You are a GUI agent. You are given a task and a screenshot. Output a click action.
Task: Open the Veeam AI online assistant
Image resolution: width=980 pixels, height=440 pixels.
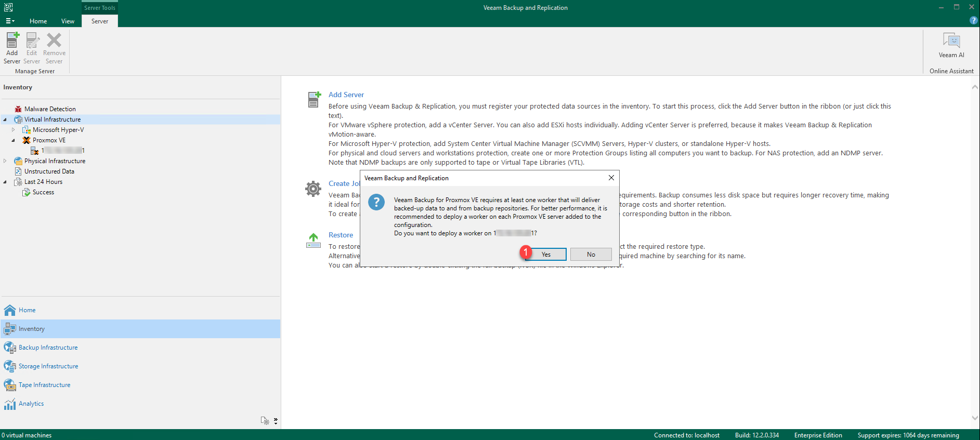(951, 45)
